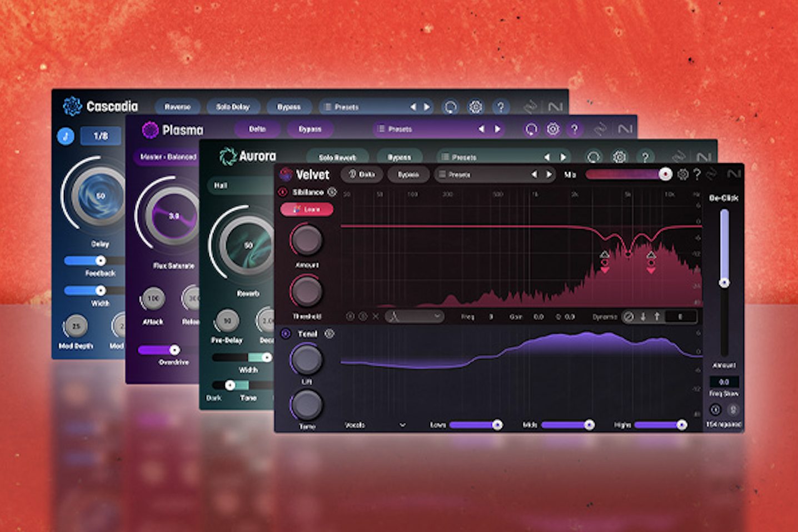Viewport: 798px width, 532px height.
Task: Click Aurora reset circular arrow icon
Action: (594, 157)
